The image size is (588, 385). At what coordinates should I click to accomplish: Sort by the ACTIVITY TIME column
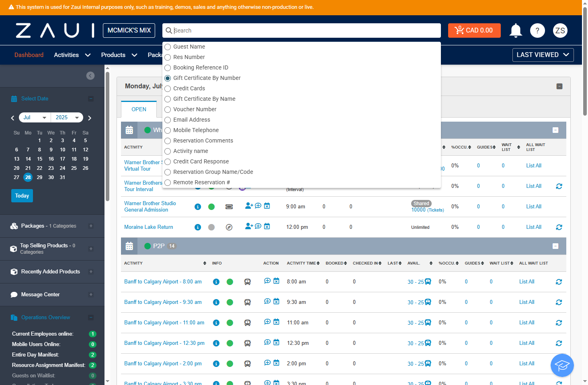click(303, 263)
